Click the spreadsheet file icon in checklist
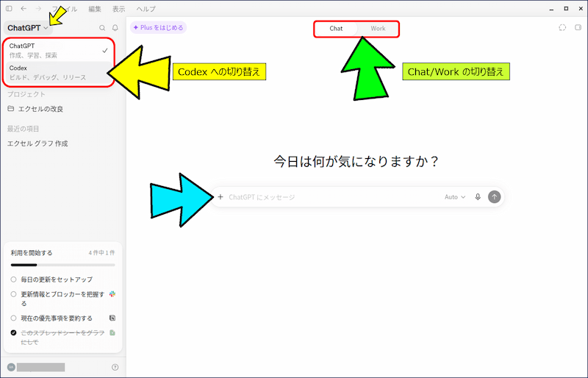 [x=112, y=332]
